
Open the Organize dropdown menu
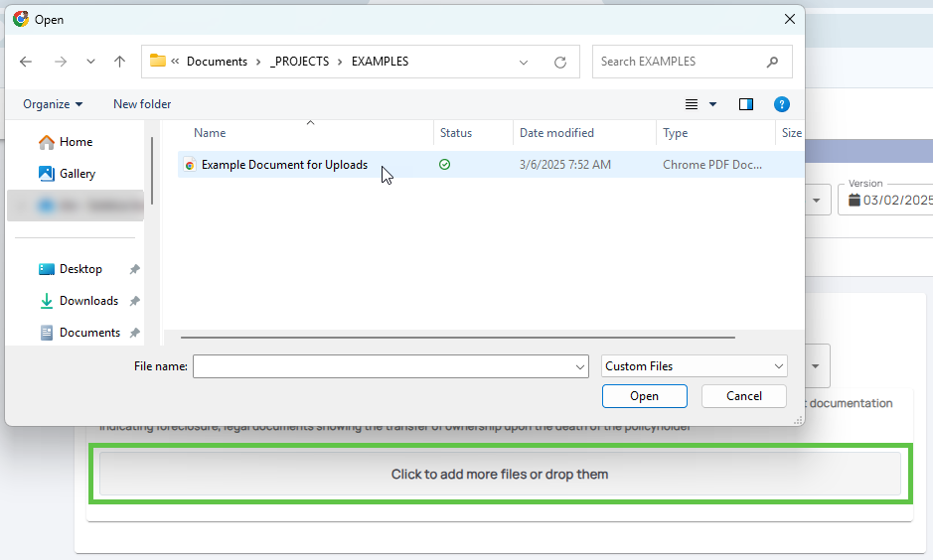pos(53,104)
